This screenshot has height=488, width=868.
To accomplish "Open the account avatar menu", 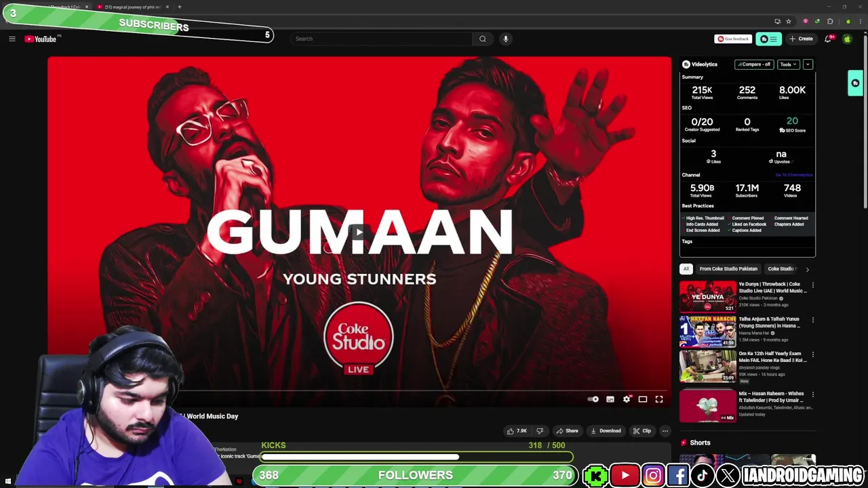I will tap(847, 39).
